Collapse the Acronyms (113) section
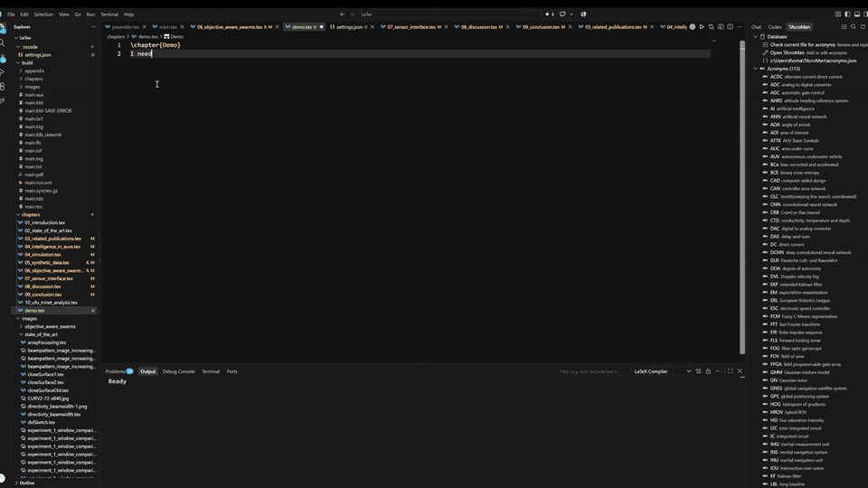The height and width of the screenshot is (488, 868). tap(756, 69)
